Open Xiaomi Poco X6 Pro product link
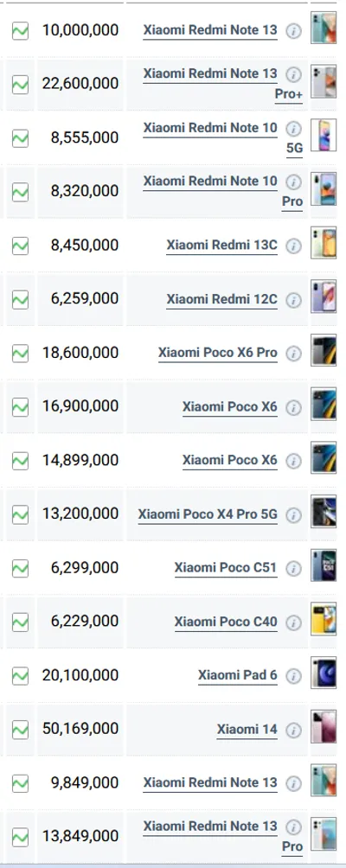Screen dimensions: 346x868 click(218, 354)
